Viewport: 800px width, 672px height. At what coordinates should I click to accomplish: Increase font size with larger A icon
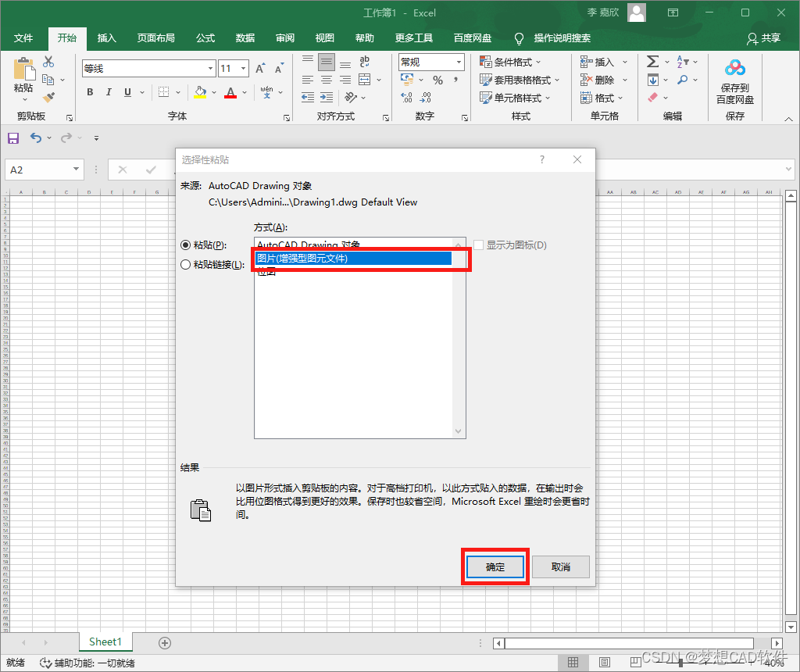260,69
